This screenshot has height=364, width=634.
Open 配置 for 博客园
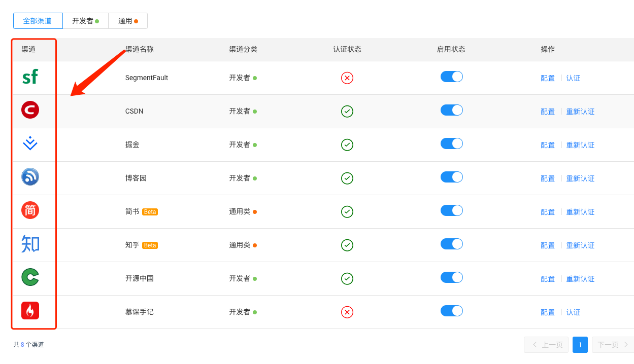pos(548,178)
